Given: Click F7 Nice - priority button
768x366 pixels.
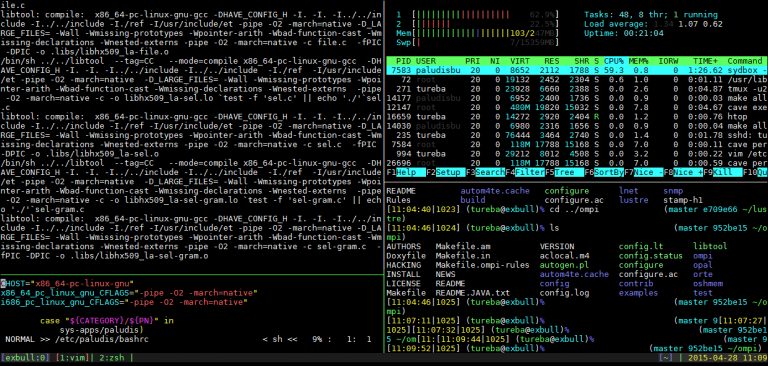Looking at the screenshot, I should point(644,172).
